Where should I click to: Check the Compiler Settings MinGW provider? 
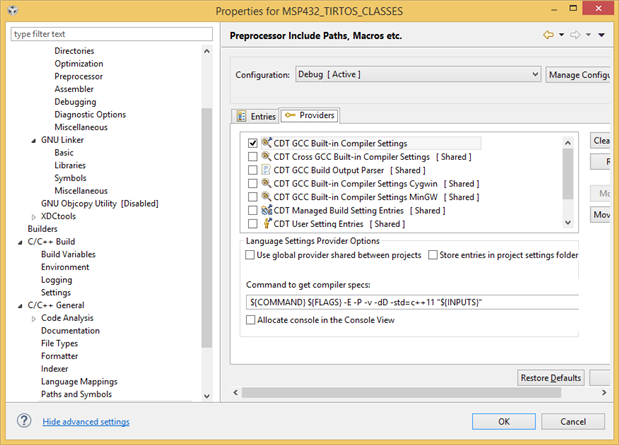point(253,197)
